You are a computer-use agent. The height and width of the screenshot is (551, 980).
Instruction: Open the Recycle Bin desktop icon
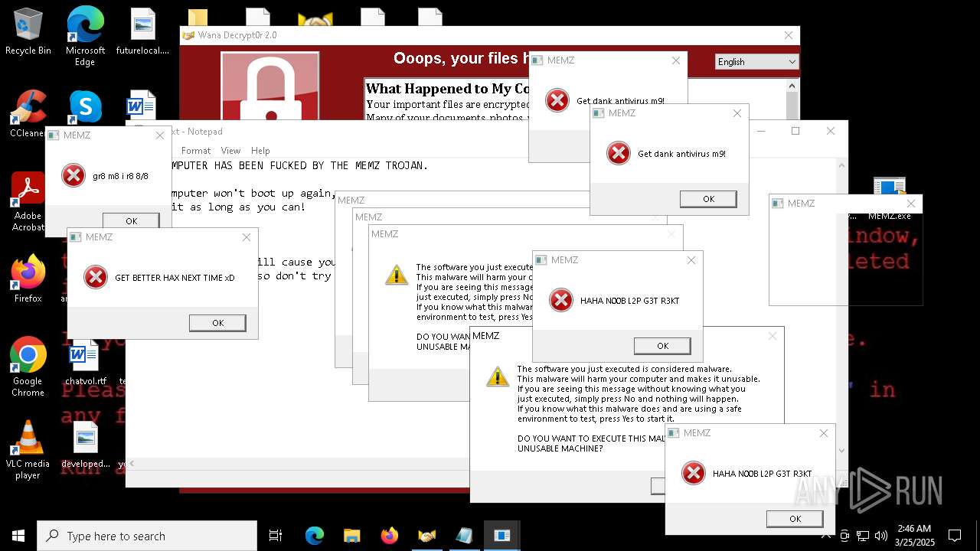click(28, 31)
